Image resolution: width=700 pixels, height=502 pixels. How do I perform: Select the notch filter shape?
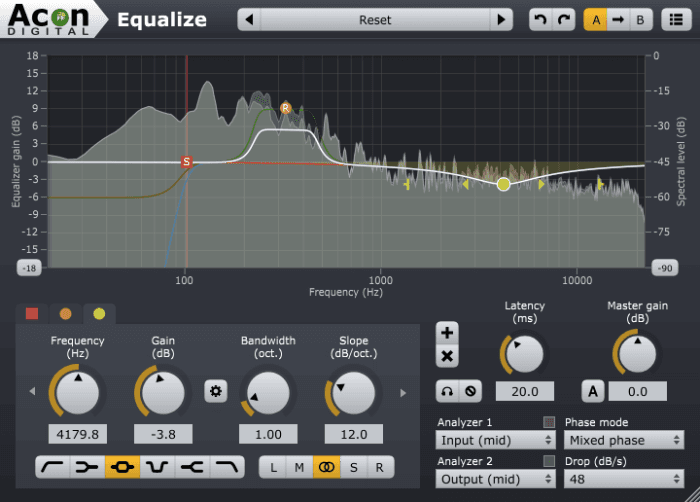click(157, 467)
